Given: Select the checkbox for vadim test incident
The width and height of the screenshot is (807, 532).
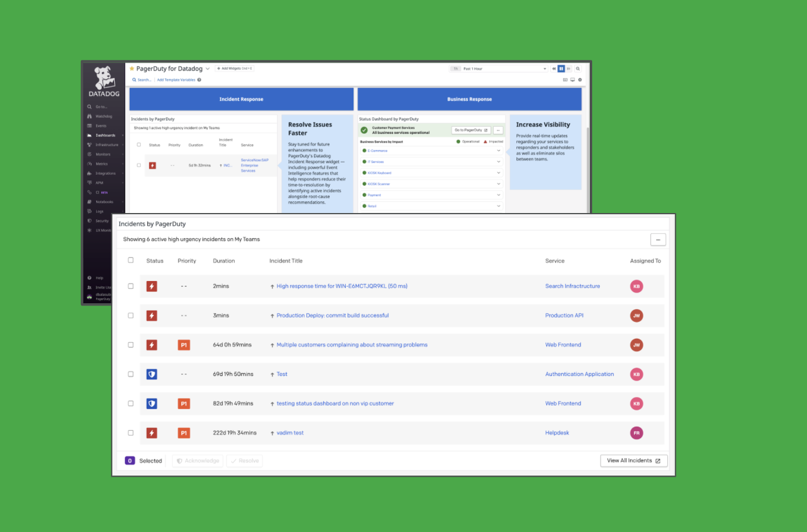Looking at the screenshot, I should (x=131, y=433).
